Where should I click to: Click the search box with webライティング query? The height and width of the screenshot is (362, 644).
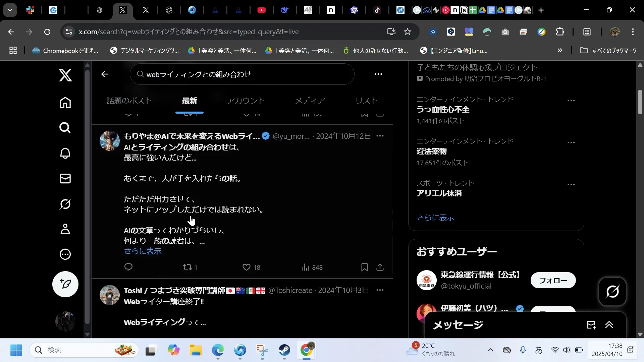242,74
